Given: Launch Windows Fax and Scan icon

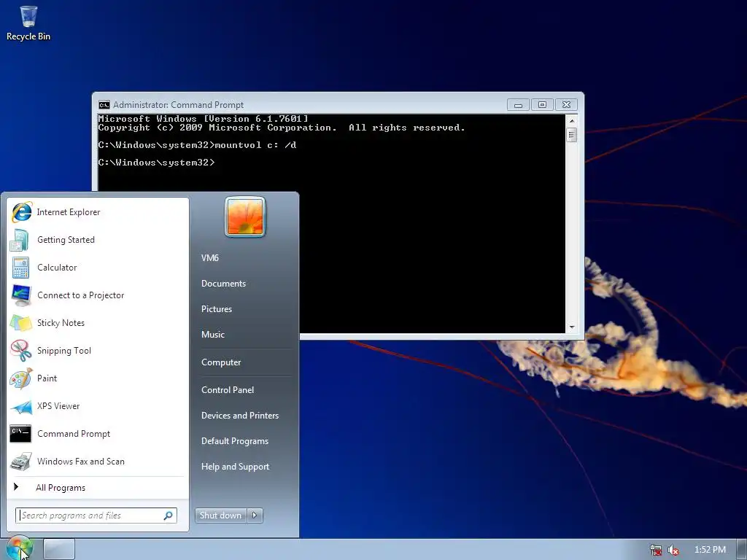Looking at the screenshot, I should click(21, 462).
